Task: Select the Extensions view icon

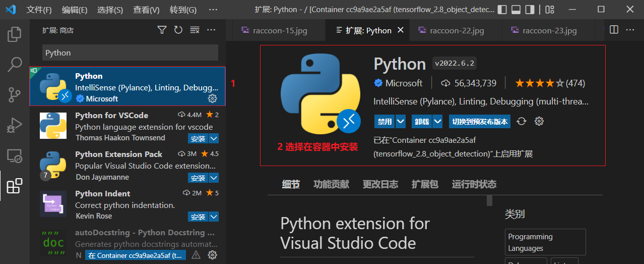Action: (14, 186)
